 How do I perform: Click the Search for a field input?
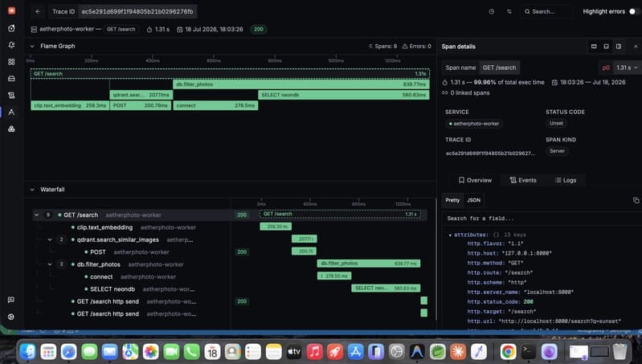click(x=541, y=219)
